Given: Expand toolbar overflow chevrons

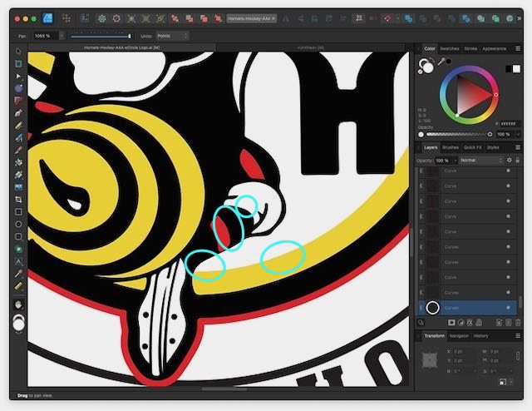Looking at the screenshot, I should (x=519, y=18).
